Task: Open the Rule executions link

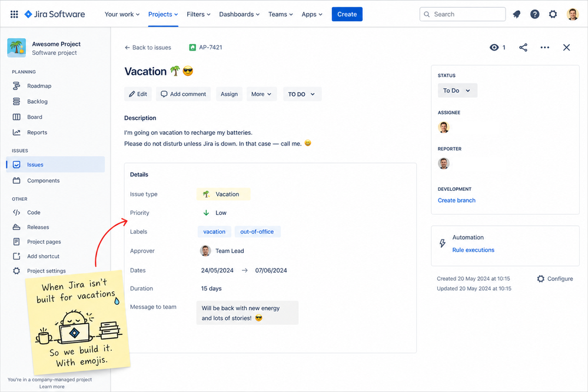Action: (473, 250)
